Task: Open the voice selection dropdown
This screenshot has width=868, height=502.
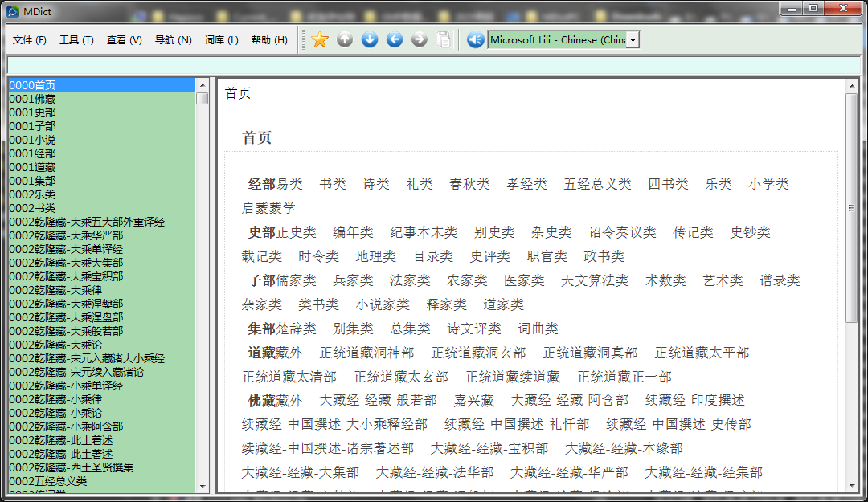Action: pyautogui.click(x=633, y=40)
